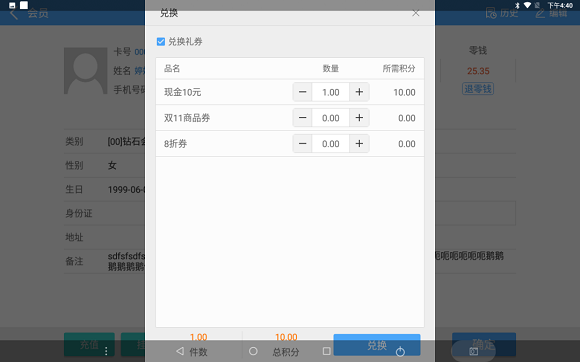Image resolution: width=580 pixels, height=362 pixels.
Task: Click the 数量 column header
Action: point(331,68)
